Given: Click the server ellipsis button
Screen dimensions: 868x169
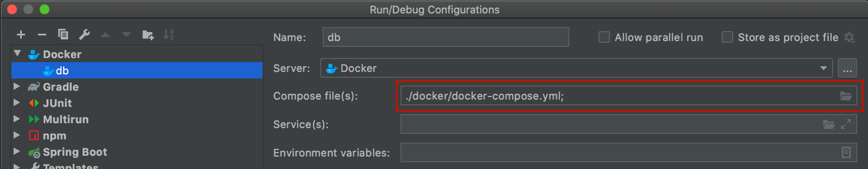Looking at the screenshot, I should point(847,68).
